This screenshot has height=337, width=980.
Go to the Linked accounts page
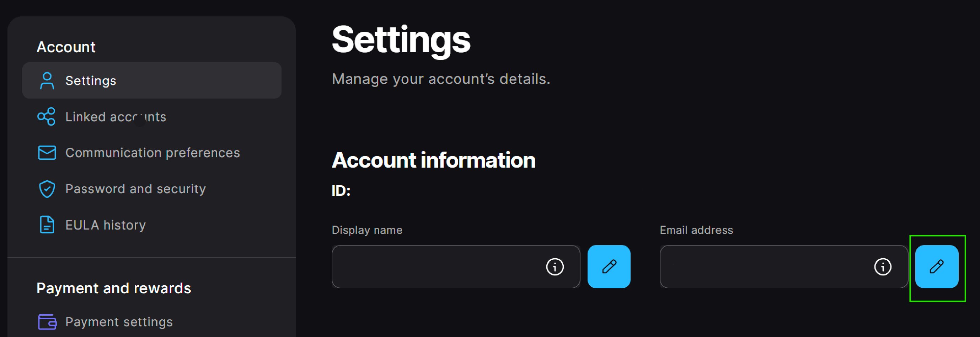(x=116, y=117)
